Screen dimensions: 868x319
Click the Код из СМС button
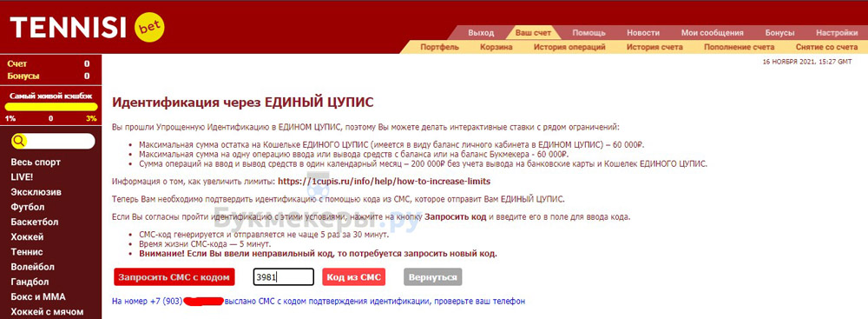[353, 276]
